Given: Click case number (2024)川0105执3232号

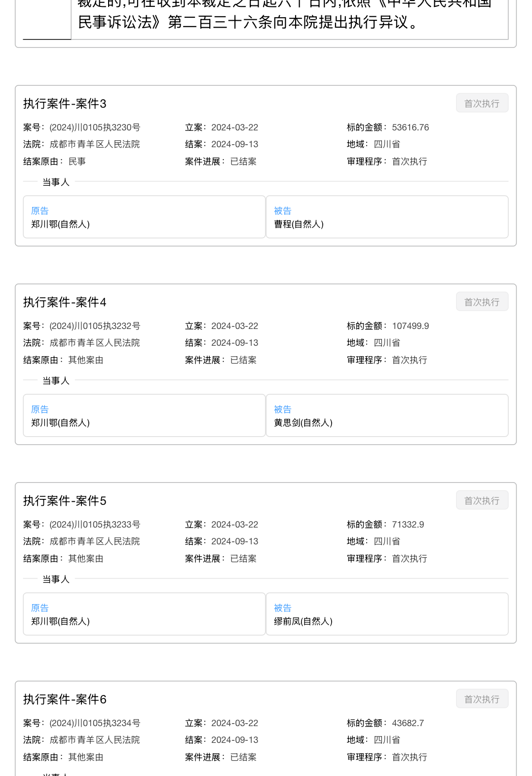Looking at the screenshot, I should (x=95, y=326).
